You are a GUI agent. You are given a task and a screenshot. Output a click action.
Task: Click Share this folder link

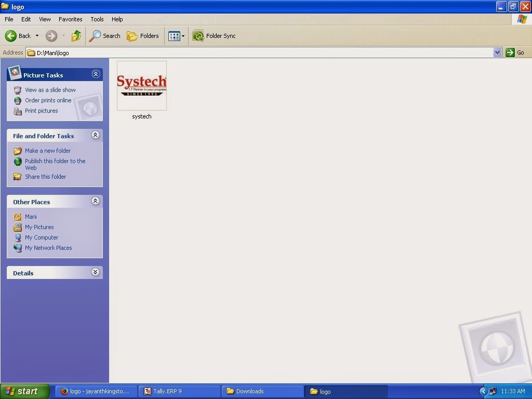(46, 177)
